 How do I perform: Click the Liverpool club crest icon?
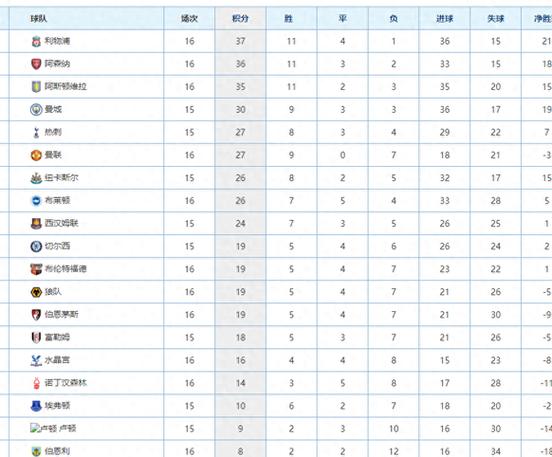[x=36, y=41]
